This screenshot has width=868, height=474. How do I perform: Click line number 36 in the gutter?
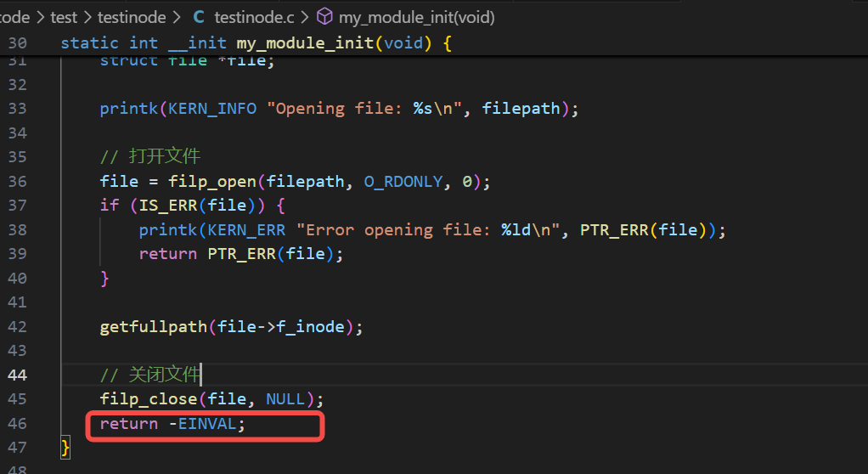pyautogui.click(x=17, y=182)
